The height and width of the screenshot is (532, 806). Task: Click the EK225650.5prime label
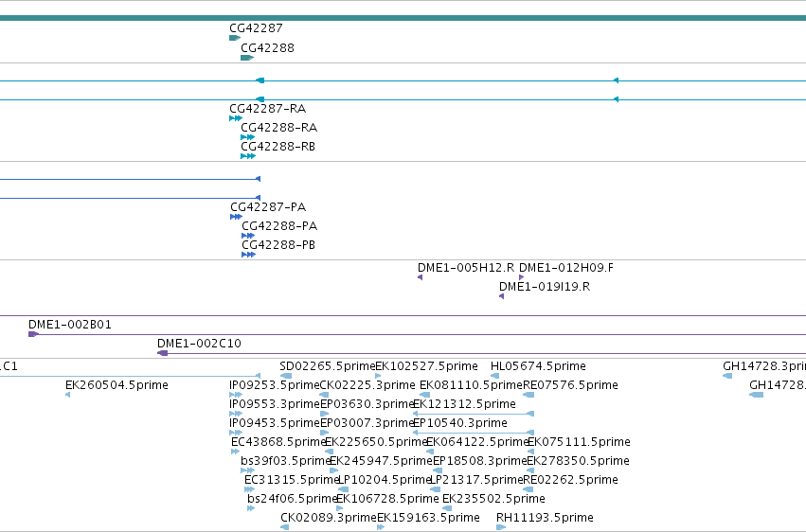376,442
